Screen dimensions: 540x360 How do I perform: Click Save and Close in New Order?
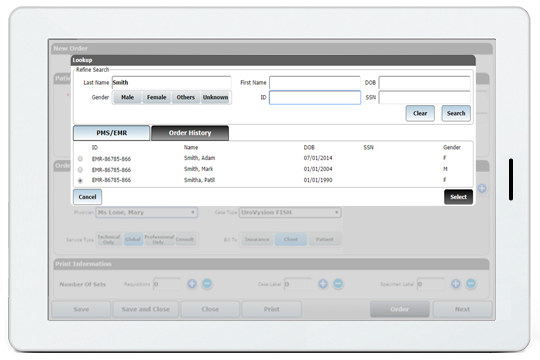[146, 309]
